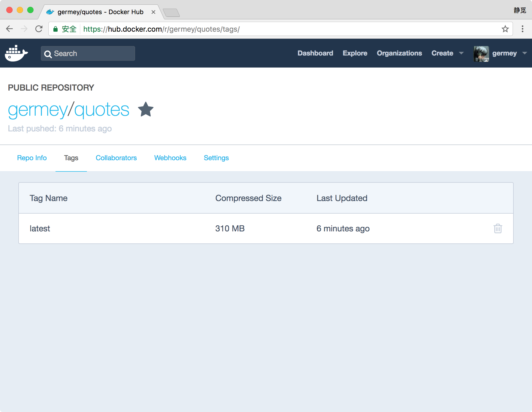Open the Explore page
Viewport: 532px width, 412px height.
(355, 53)
